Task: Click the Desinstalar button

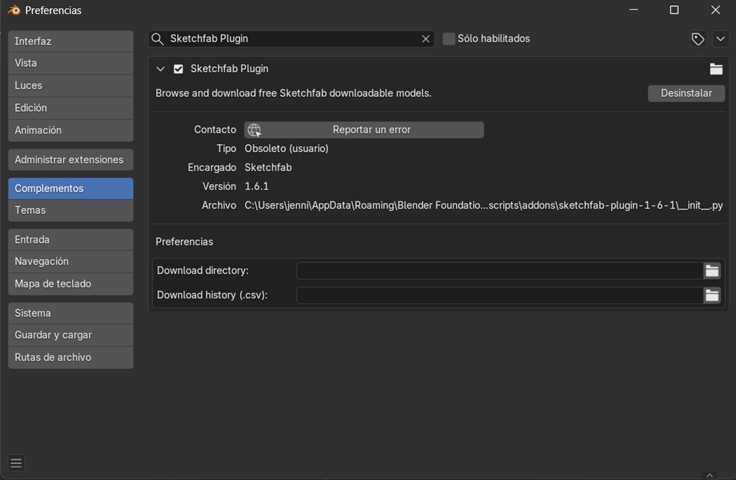Action: (686, 93)
